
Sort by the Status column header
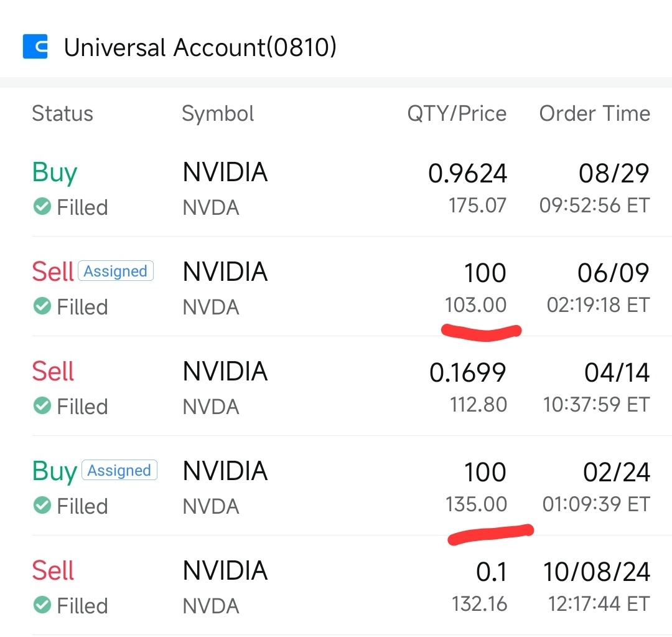coord(63,114)
